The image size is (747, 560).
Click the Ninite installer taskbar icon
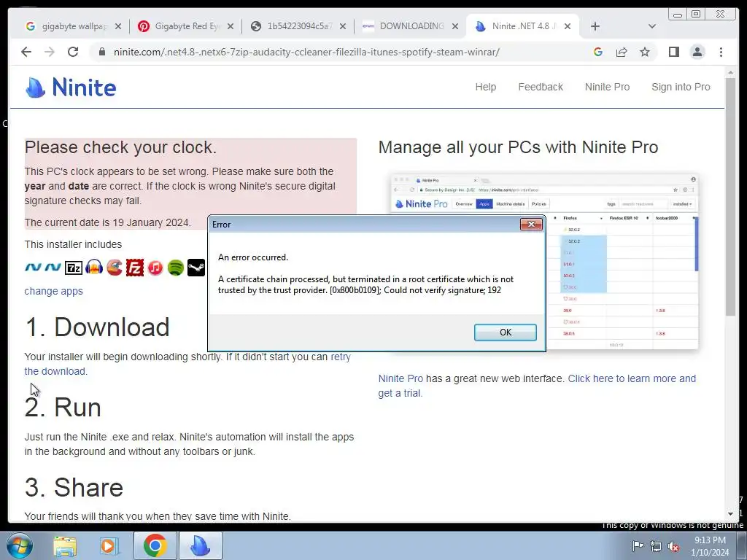pyautogui.click(x=200, y=545)
